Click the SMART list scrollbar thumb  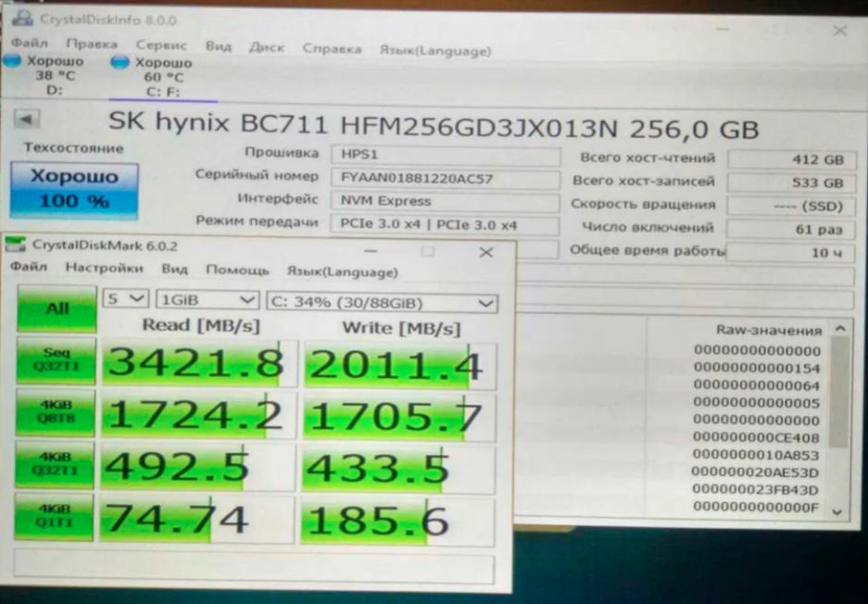(838, 391)
